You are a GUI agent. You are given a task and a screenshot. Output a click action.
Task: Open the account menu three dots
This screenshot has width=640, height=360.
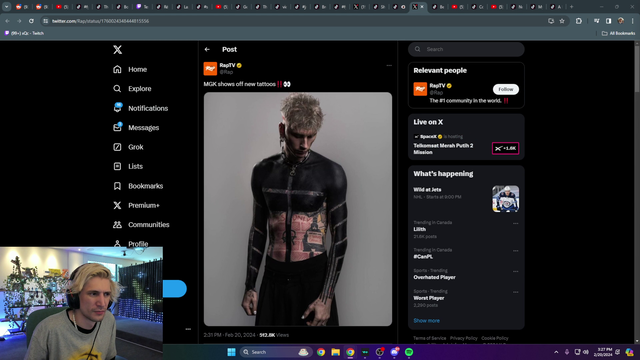pos(188,329)
